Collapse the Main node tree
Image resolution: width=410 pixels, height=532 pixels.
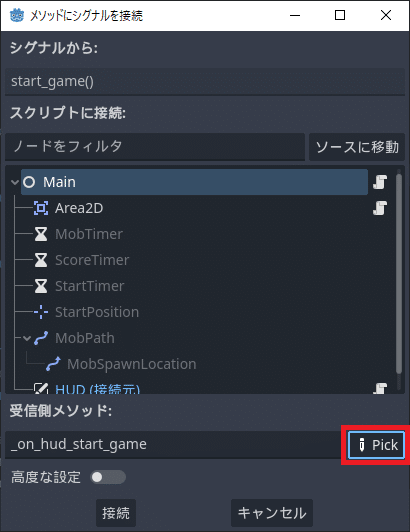coord(15,182)
